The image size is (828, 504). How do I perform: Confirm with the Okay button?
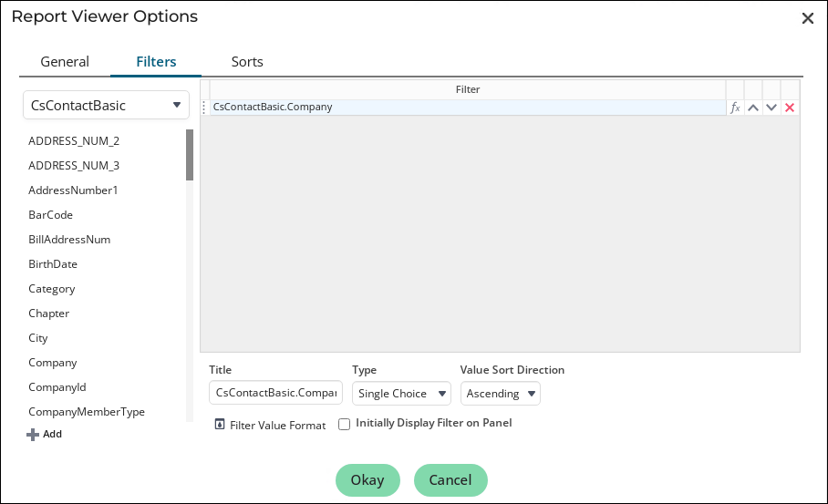tap(367, 480)
